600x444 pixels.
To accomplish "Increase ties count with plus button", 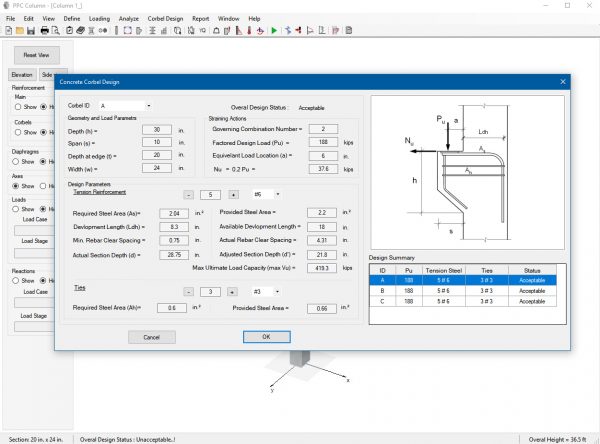I will click(x=231, y=292).
